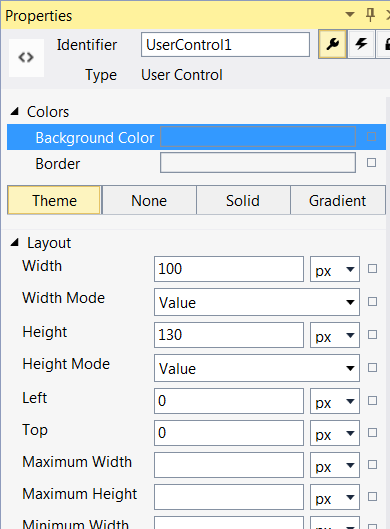This screenshot has width=390, height=529.
Task: Toggle the Height property marker square
Action: [x=372, y=335]
